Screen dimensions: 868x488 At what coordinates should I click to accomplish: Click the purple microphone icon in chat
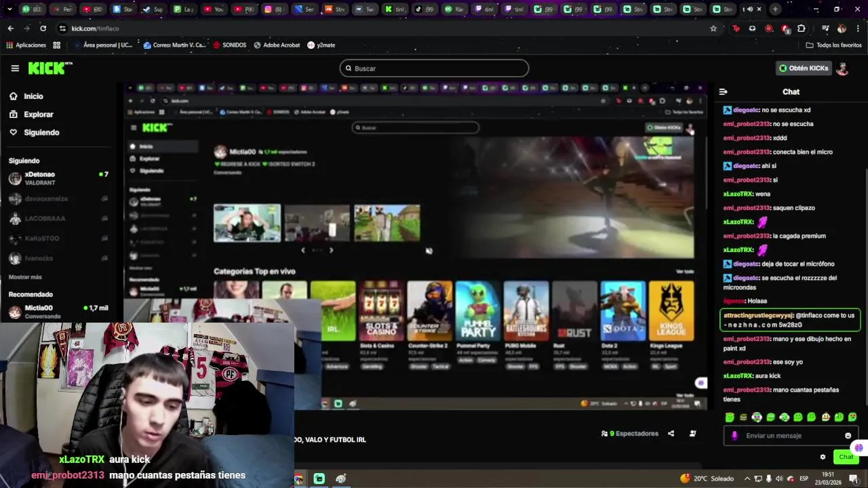[734, 436]
